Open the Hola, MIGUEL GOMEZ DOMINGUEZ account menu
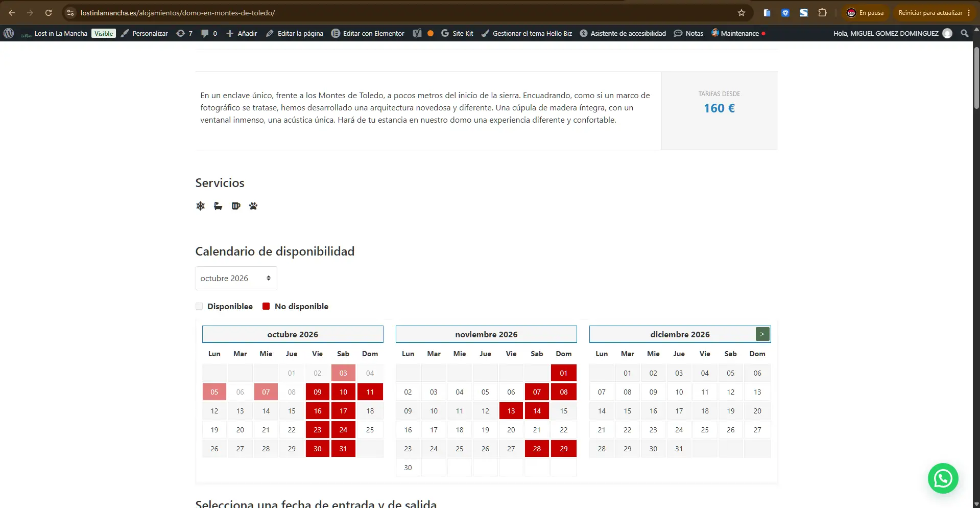 892,33
